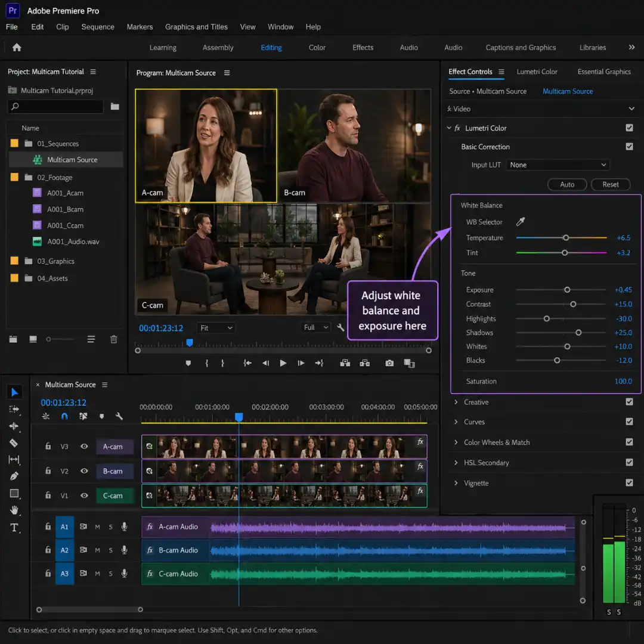
Task: Toggle timeline snap magnet icon
Action: (x=64, y=416)
